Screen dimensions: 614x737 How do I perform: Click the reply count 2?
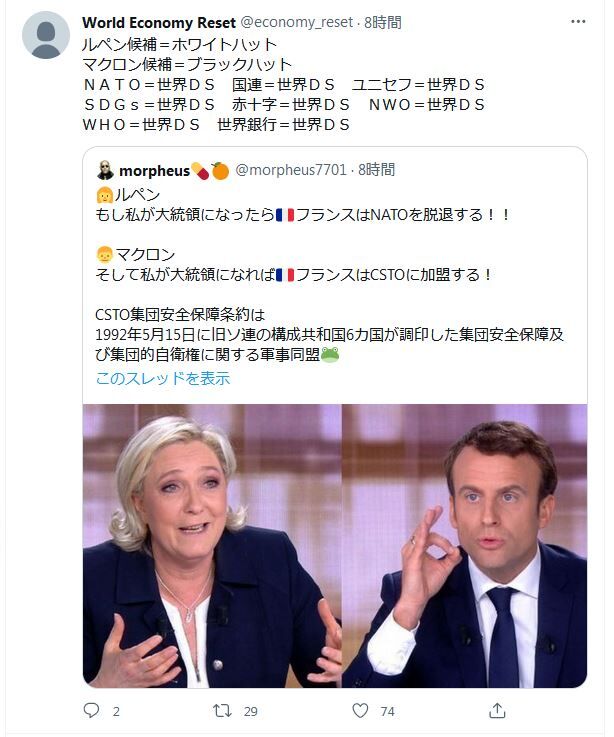tap(116, 711)
